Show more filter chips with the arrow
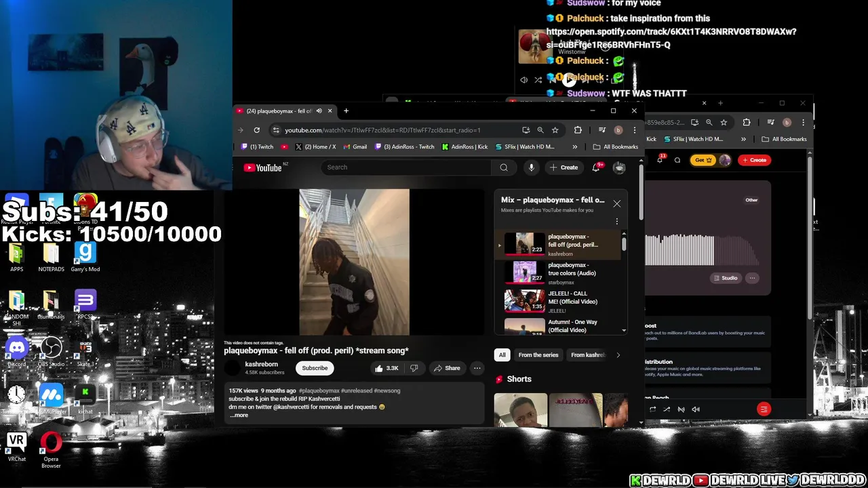 click(618, 355)
